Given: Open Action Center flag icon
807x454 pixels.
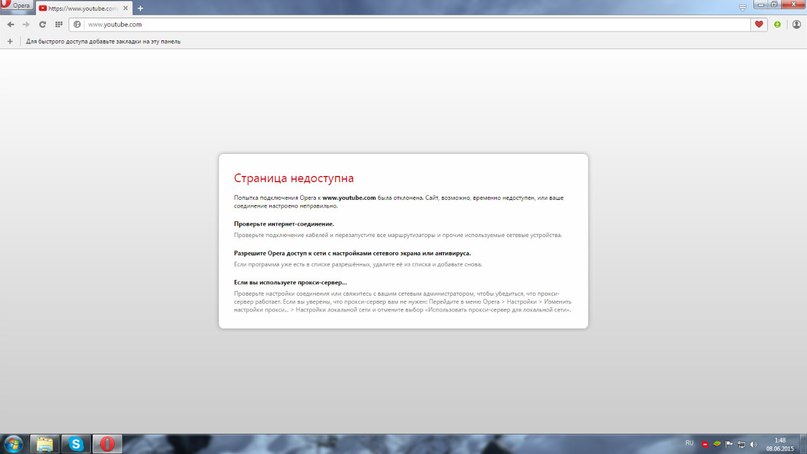Looking at the screenshot, I should (729, 444).
